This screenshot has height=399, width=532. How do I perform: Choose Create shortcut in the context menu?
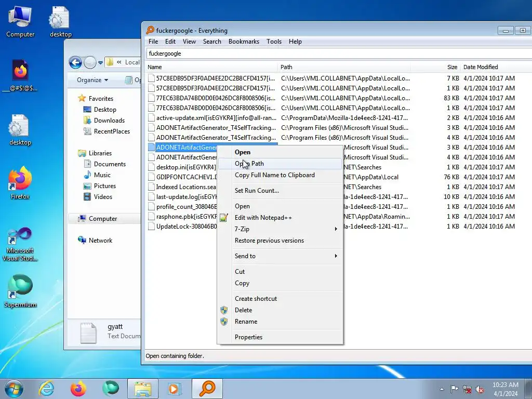tap(280, 299)
